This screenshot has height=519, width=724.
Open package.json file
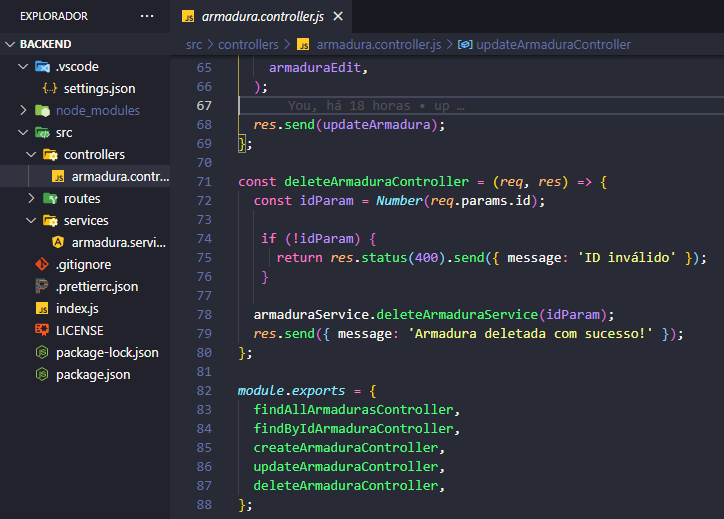(x=93, y=374)
